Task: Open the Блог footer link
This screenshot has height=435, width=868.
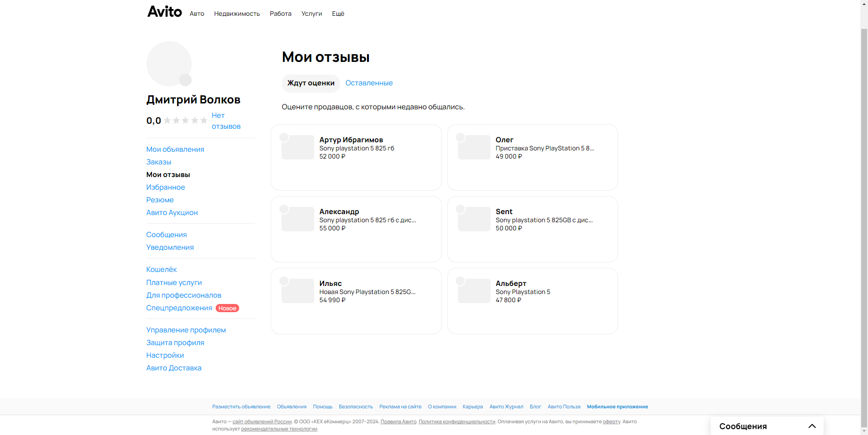Action: [x=535, y=407]
